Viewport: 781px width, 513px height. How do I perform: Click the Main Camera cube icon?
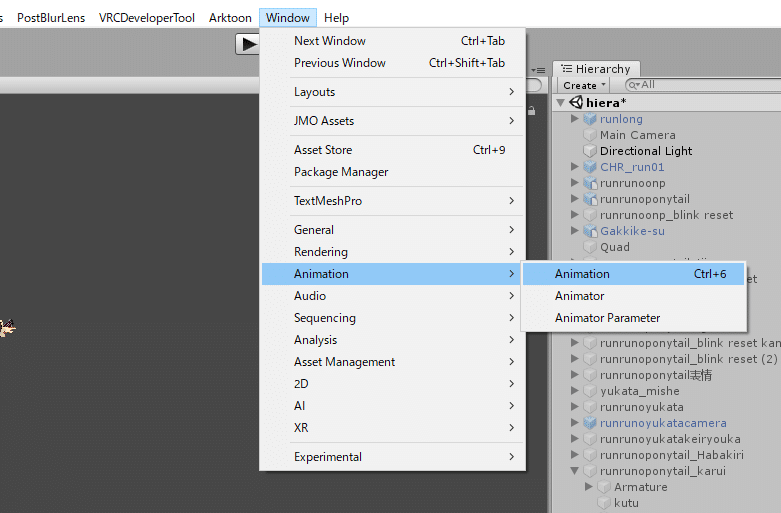click(590, 135)
